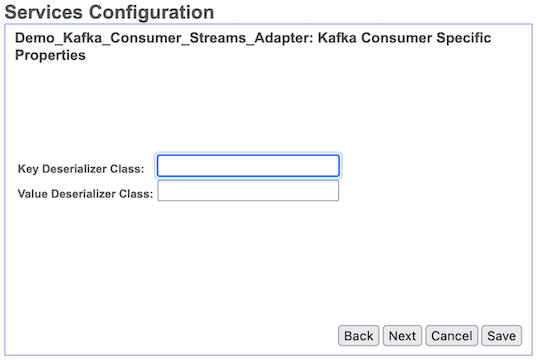Save the Kafka consumer adapter settings
The height and width of the screenshot is (362, 536).
(501, 336)
